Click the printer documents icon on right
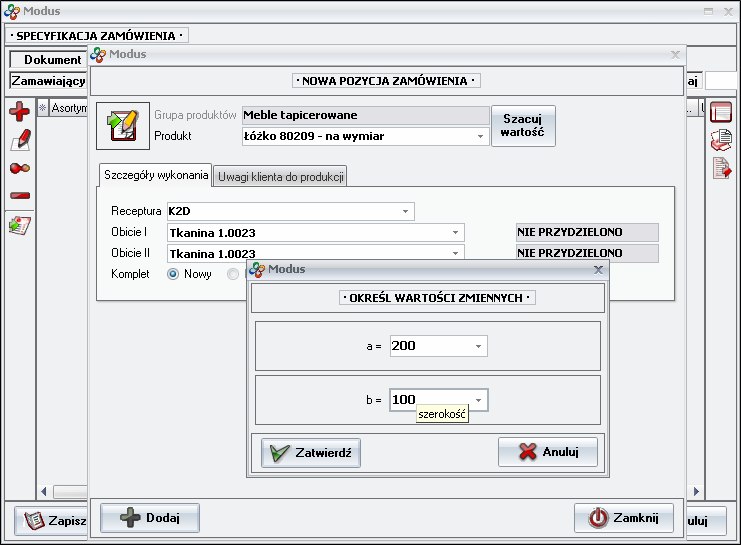Viewport: 741px width, 545px height. 721,140
